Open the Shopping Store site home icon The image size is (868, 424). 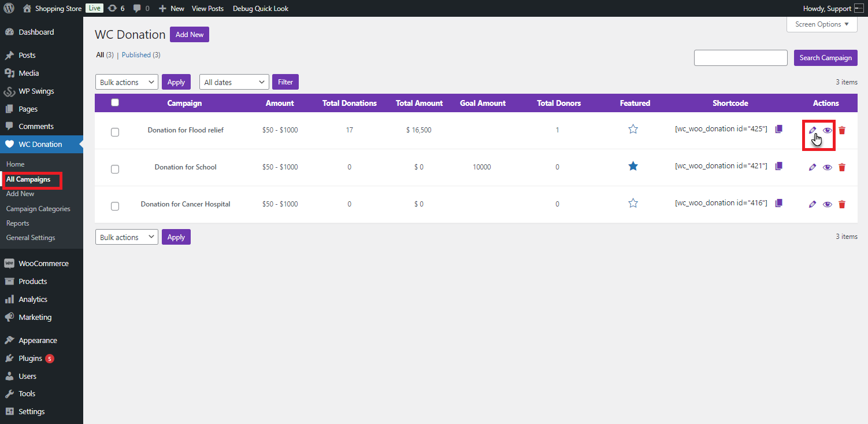(x=27, y=9)
